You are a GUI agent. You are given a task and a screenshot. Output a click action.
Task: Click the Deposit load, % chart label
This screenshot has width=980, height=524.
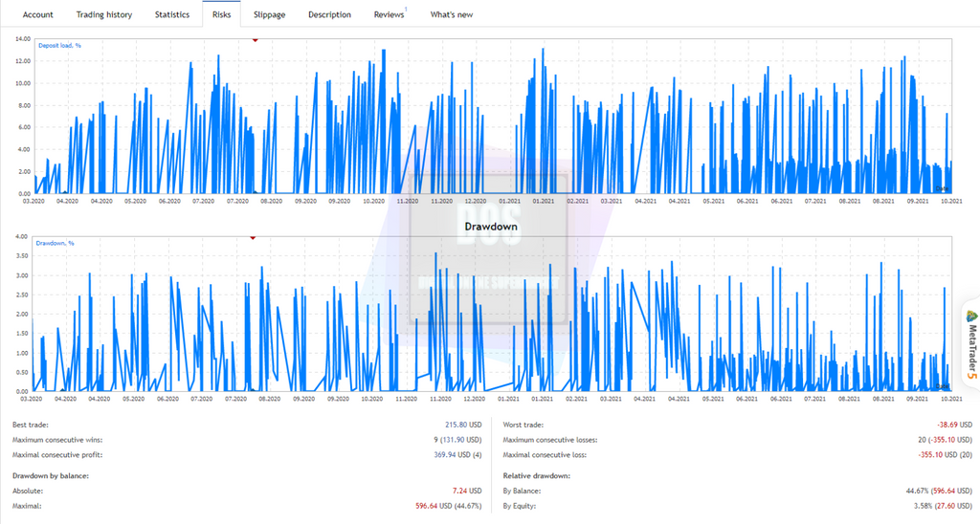59,46
